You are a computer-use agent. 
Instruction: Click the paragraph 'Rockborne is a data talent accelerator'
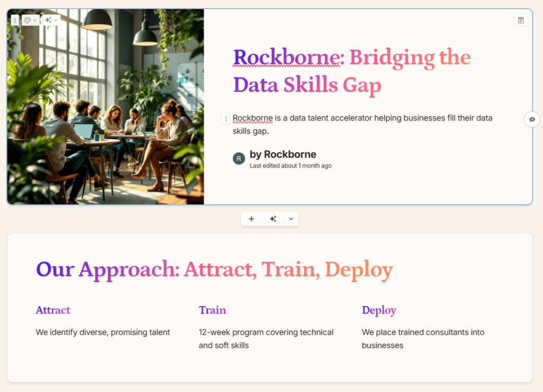tap(362, 124)
